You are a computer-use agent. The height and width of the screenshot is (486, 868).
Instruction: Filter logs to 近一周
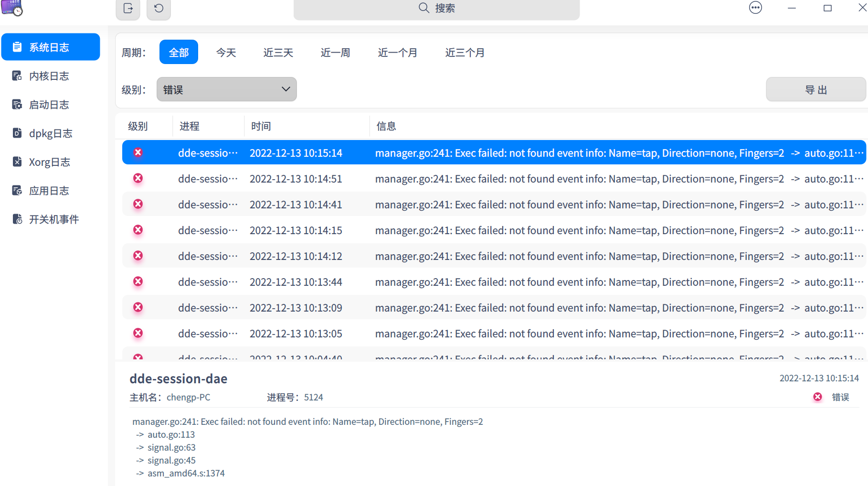point(336,52)
